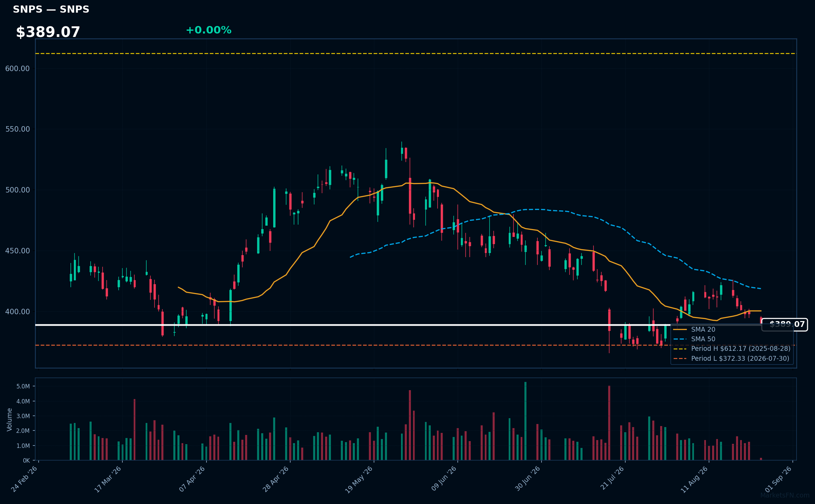The image size is (815, 504).
Task: Click the 1.0M volume axis label
Action: (23, 446)
